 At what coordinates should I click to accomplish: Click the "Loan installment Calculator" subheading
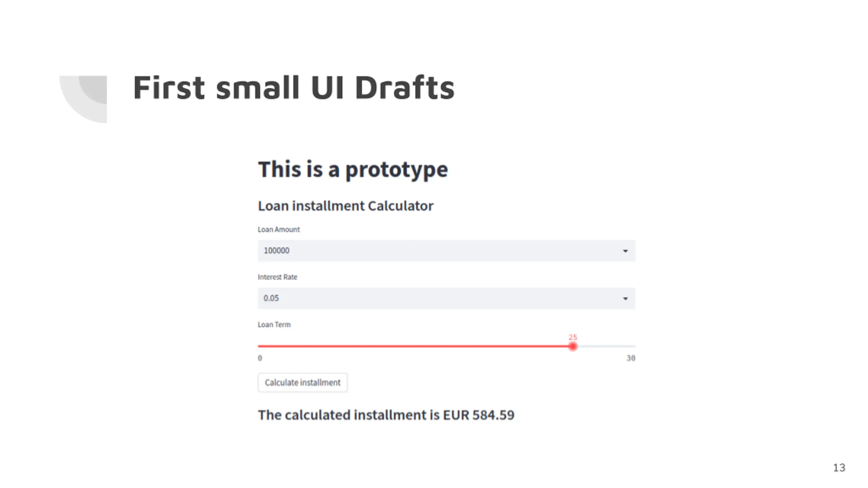pos(346,206)
